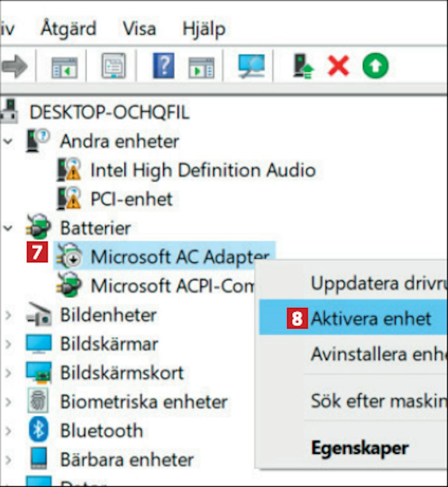Click the green arrow enable device icon
Screen dimensions: 448x487
click(x=375, y=66)
